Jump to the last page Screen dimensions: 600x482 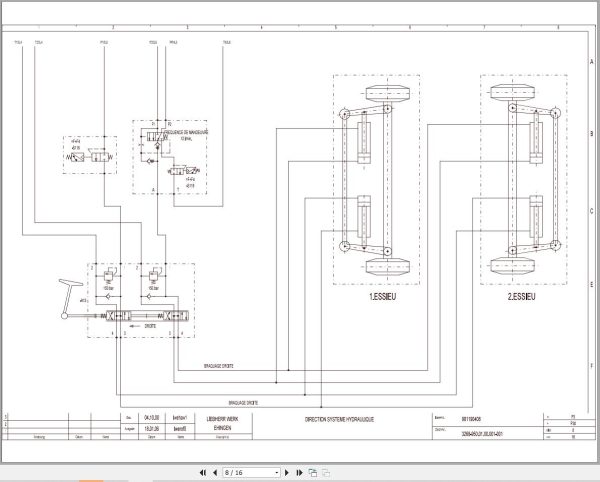click(x=299, y=473)
